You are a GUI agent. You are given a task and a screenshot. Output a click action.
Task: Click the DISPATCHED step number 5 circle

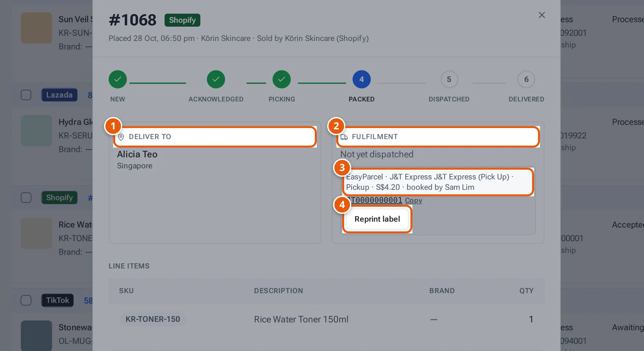tap(449, 79)
